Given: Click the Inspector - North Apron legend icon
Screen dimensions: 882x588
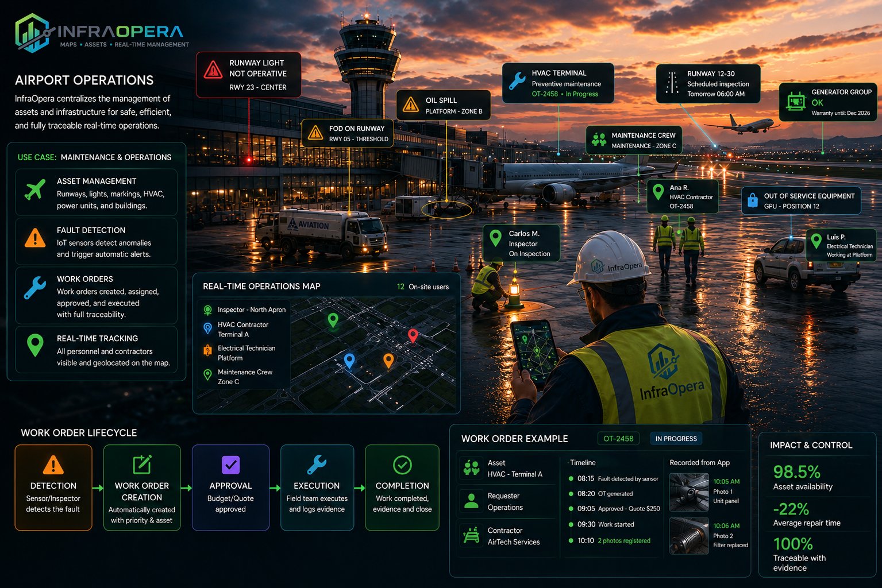Looking at the screenshot, I should click(x=208, y=310).
